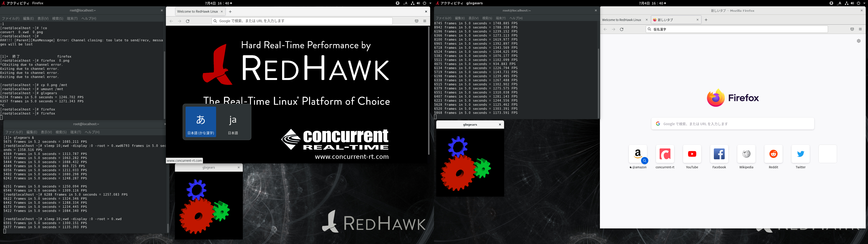The height and width of the screenshot is (244, 868).
Task: Reload the Welcome to RedHawk Linux page
Action: (188, 21)
